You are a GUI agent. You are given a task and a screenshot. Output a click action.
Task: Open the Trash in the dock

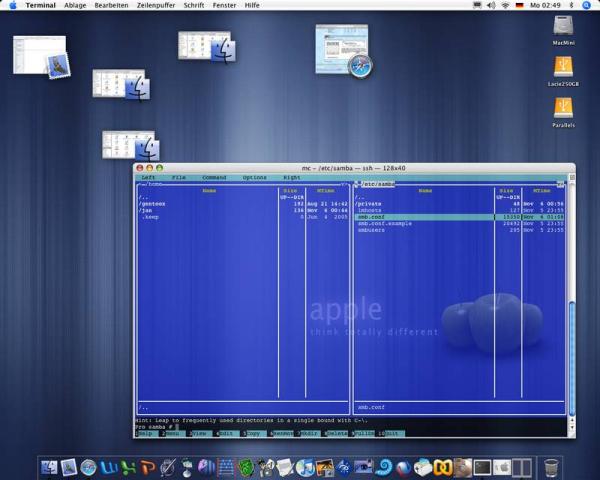coord(551,467)
